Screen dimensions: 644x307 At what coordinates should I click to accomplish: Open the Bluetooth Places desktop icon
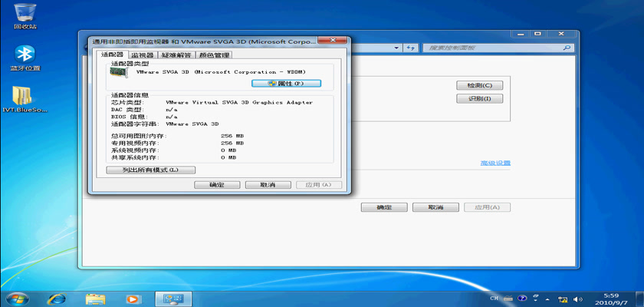tap(25, 55)
